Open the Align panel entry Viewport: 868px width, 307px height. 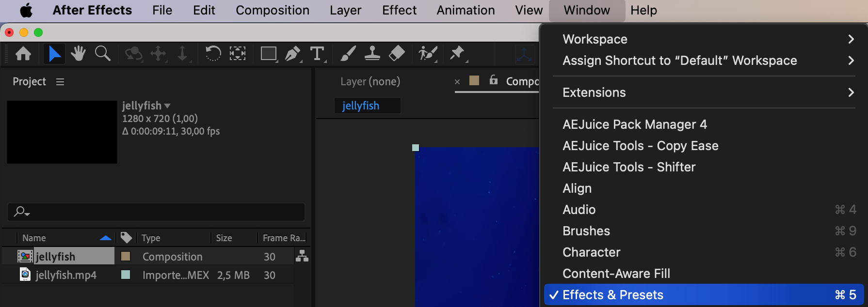pos(704,188)
